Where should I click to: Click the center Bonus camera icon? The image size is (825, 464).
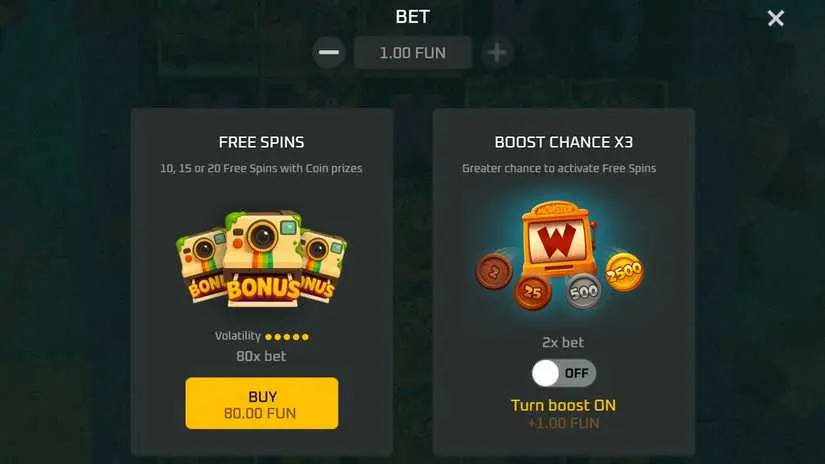(x=263, y=258)
